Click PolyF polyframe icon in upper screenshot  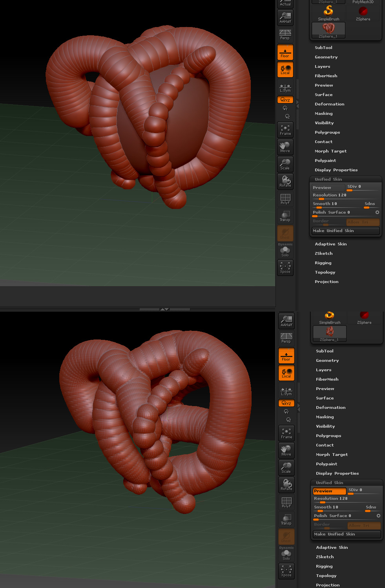click(285, 199)
